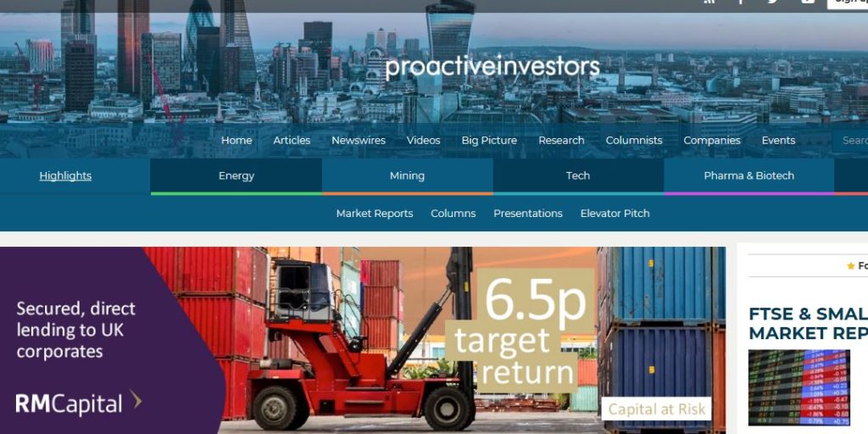This screenshot has height=434, width=868.
Task: Click the gold star icon beside Fo
Action: 851,266
